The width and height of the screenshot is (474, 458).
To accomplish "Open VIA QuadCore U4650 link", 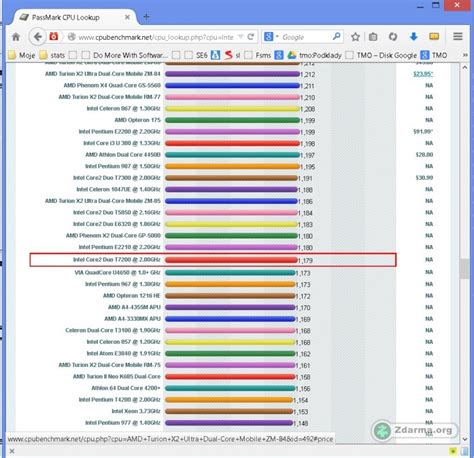I will (117, 272).
